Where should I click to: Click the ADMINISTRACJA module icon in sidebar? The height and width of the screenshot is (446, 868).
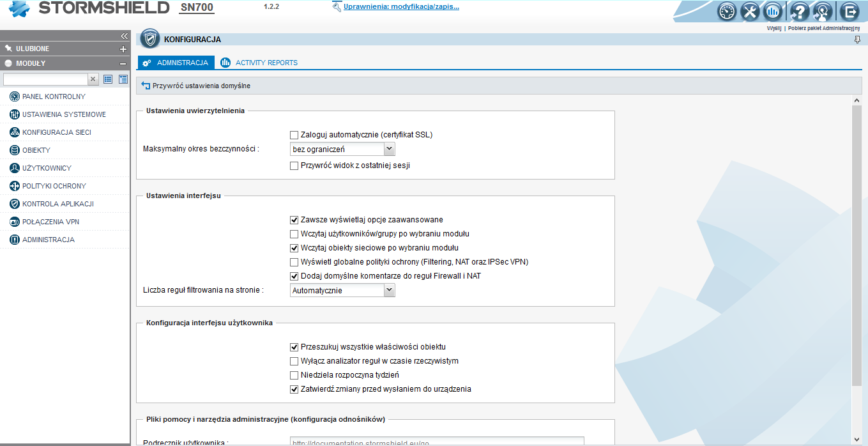[x=14, y=240]
